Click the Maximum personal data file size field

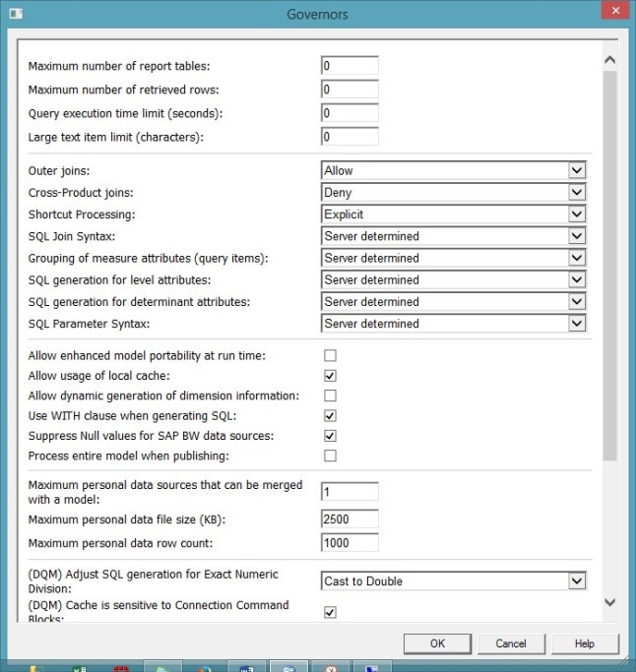point(350,519)
